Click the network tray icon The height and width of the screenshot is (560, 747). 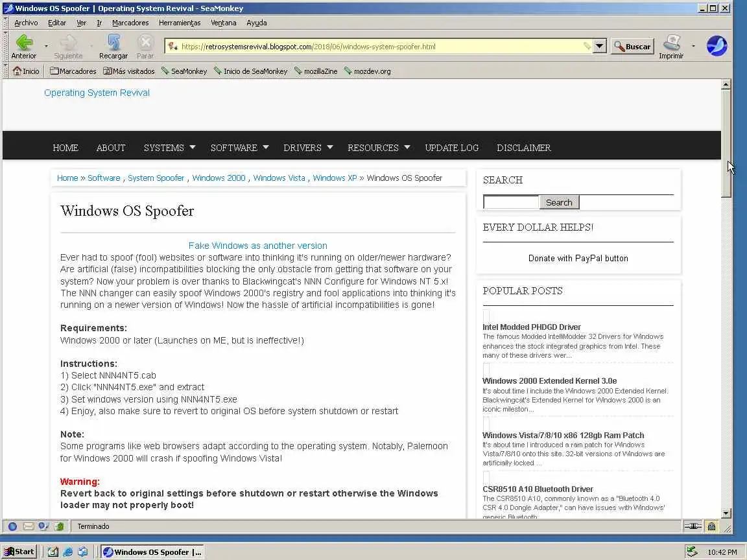pos(693,552)
